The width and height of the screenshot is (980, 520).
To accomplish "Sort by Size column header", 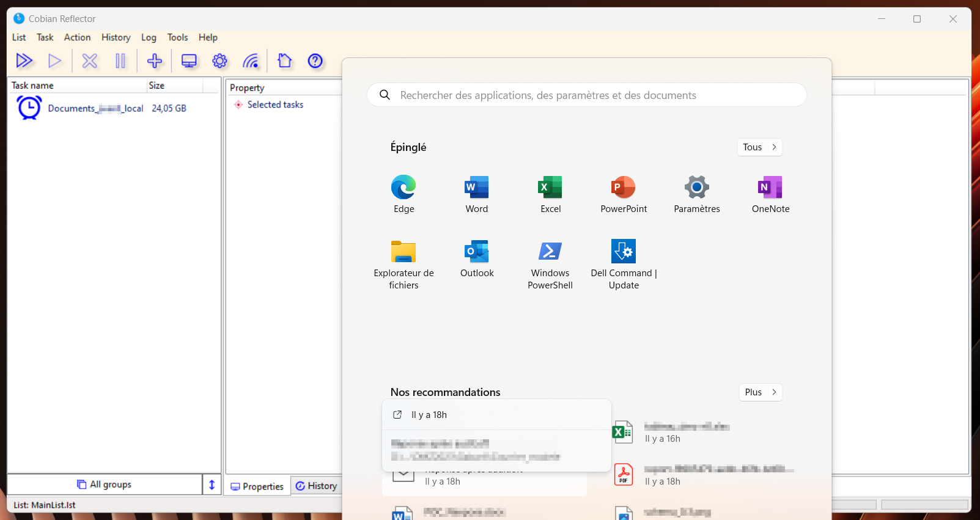I will [174, 86].
